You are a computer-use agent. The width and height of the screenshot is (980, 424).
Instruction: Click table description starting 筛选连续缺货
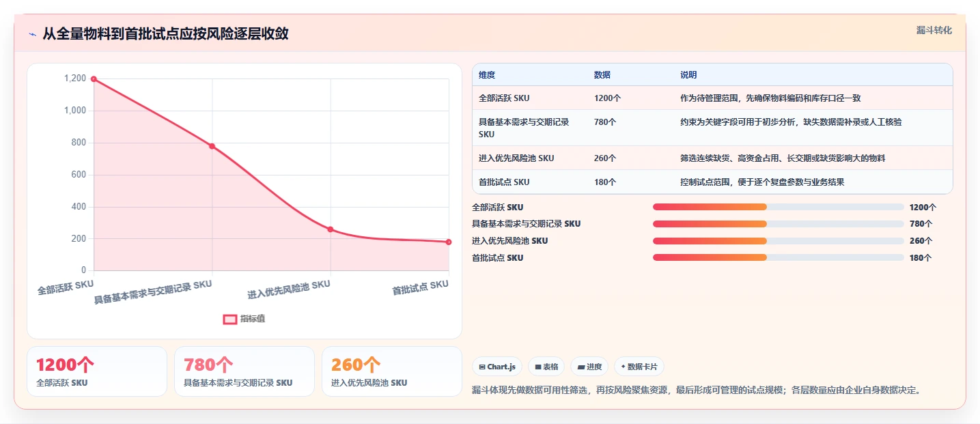tap(783, 158)
